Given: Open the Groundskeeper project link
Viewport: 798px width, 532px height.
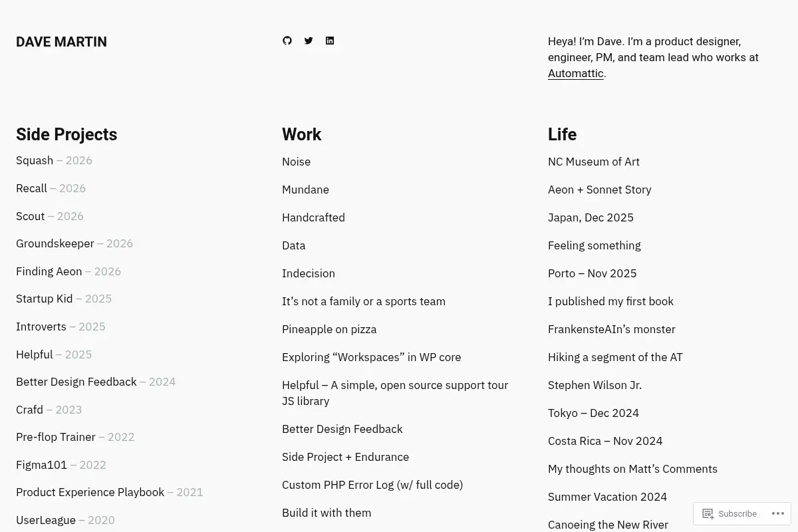Looking at the screenshot, I should click(55, 243).
